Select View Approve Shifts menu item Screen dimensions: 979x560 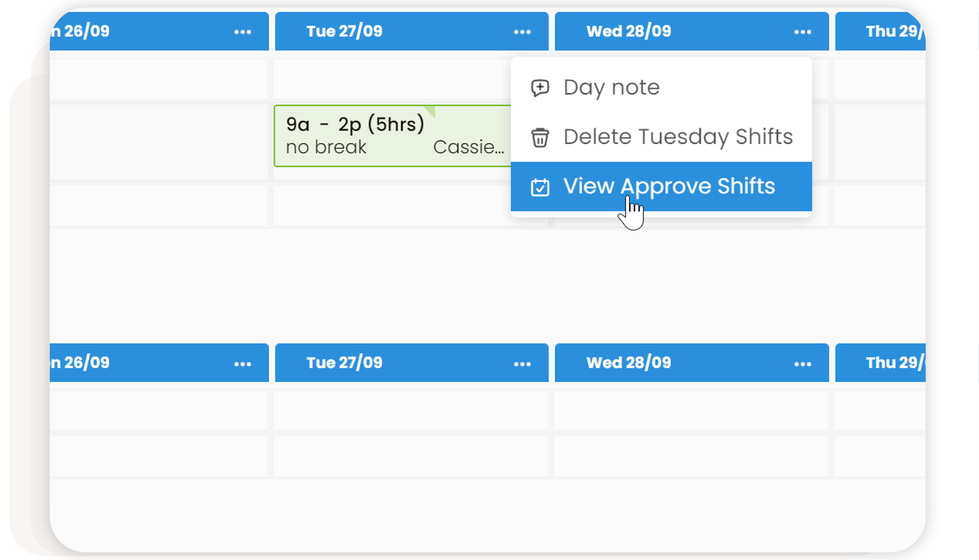[x=669, y=186]
